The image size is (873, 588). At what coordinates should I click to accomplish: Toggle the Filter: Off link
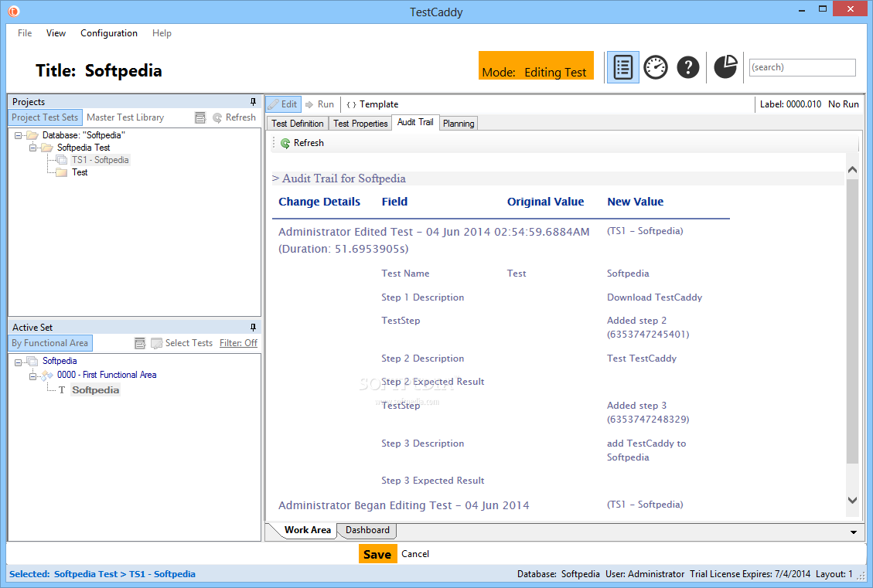click(x=238, y=343)
